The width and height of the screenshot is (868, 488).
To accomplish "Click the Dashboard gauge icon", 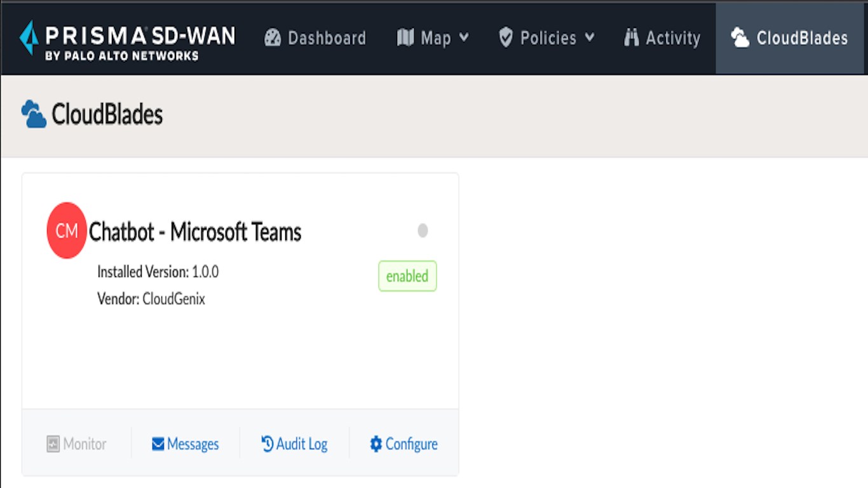I will pos(273,37).
